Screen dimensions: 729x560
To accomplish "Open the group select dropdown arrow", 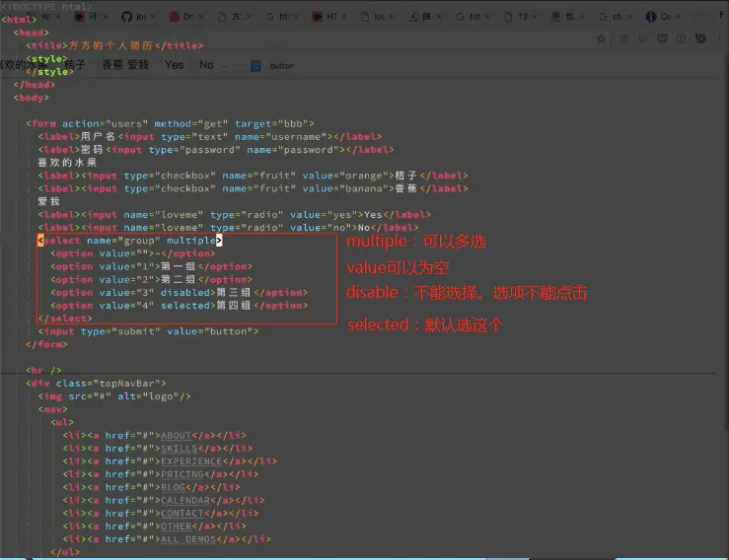I will (255, 66).
